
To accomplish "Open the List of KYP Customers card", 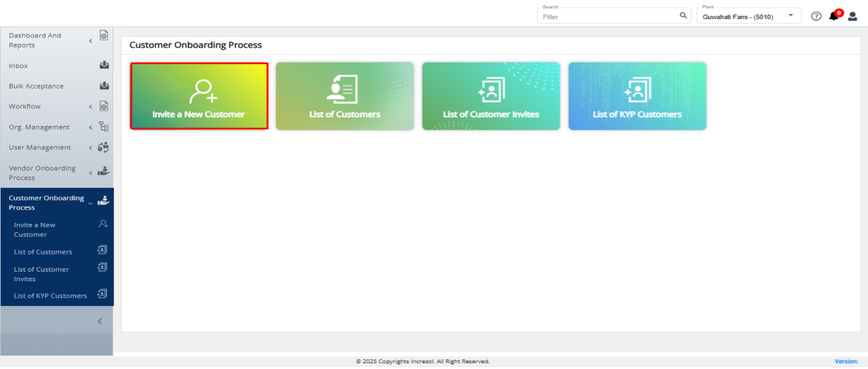I will (637, 96).
